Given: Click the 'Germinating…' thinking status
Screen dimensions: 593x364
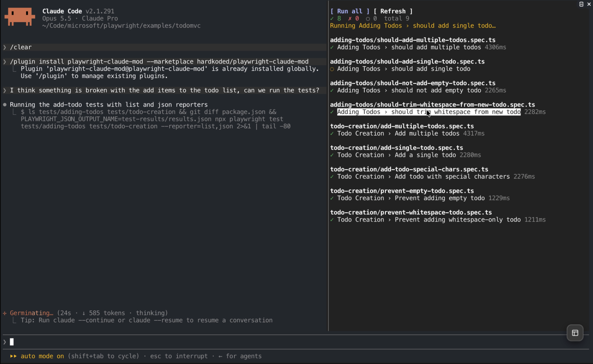Looking at the screenshot, I should (31, 313).
